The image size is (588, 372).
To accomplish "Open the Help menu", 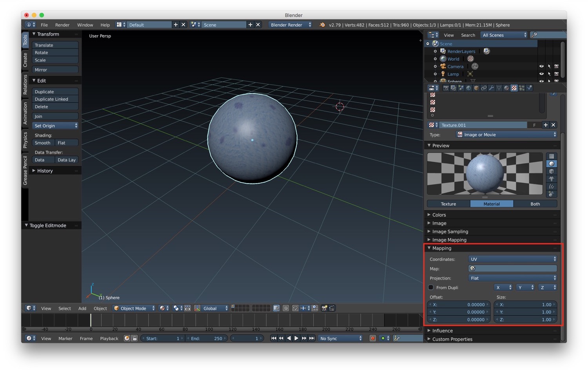I will [105, 25].
